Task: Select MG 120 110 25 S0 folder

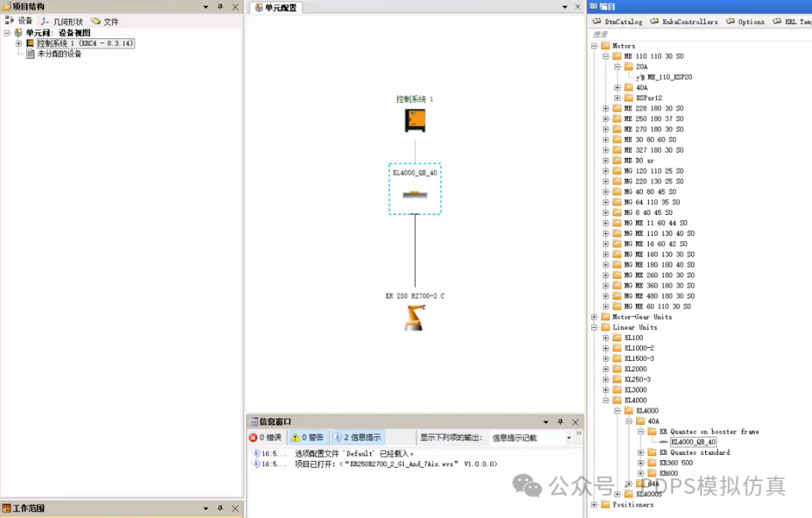Action: [x=653, y=171]
